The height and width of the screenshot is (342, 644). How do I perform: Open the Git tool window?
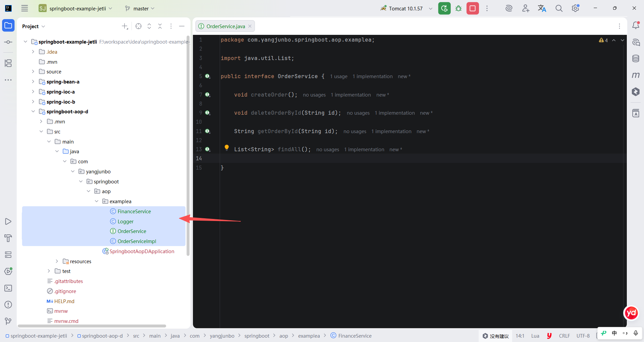point(8,321)
